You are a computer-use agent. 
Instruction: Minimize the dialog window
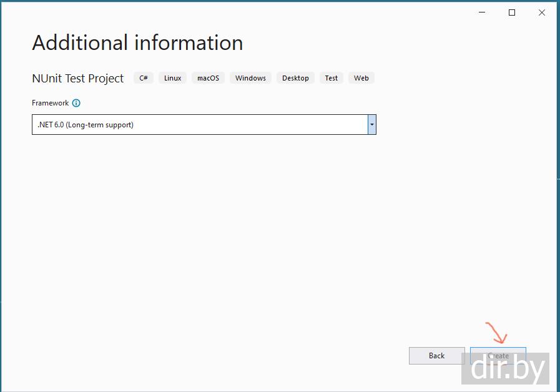[x=483, y=12]
